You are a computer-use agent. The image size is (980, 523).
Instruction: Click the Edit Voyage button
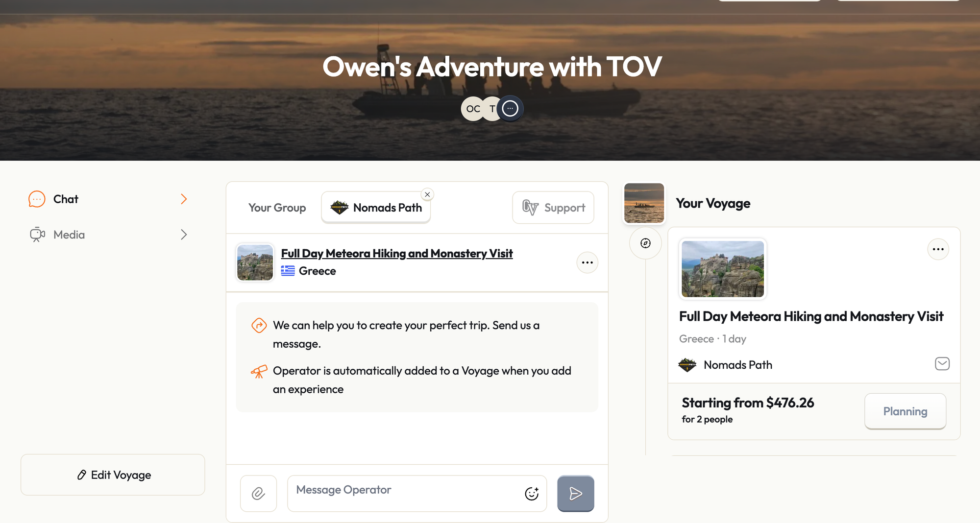113,475
